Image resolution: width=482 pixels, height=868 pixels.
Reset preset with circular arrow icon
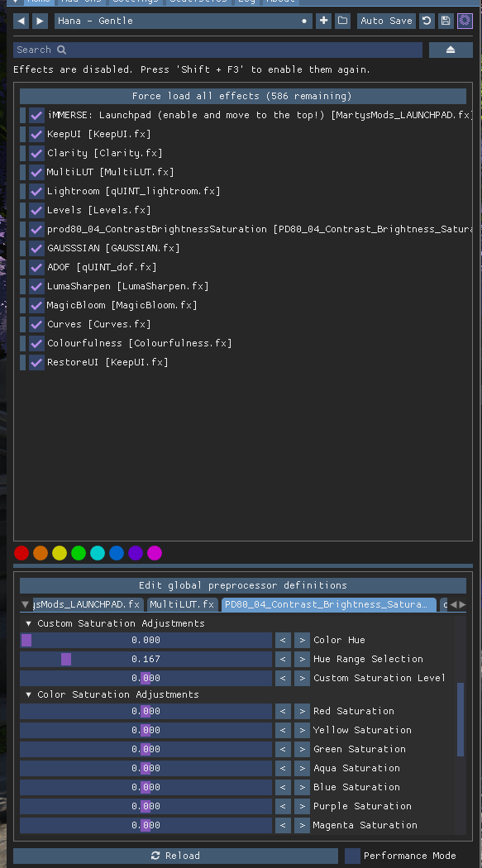click(426, 21)
